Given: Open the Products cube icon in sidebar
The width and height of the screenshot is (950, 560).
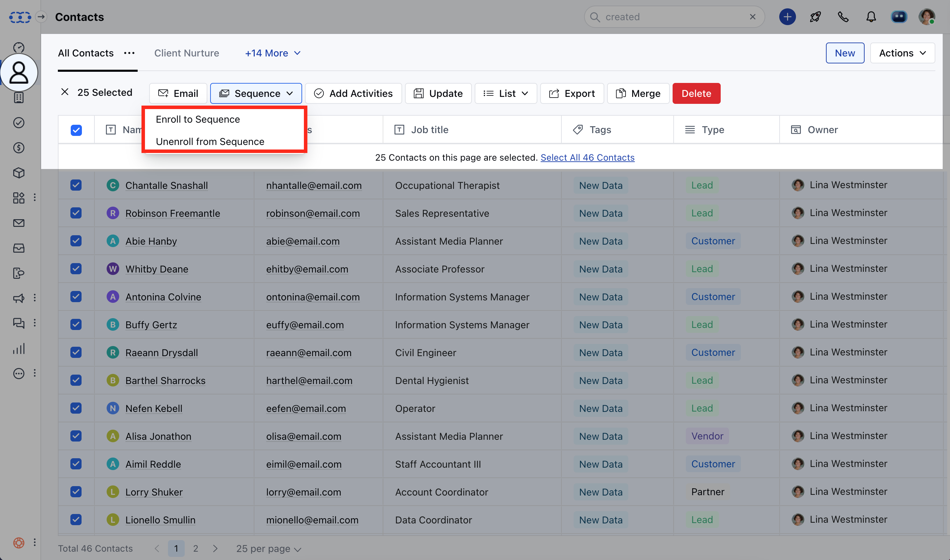Looking at the screenshot, I should point(18,173).
